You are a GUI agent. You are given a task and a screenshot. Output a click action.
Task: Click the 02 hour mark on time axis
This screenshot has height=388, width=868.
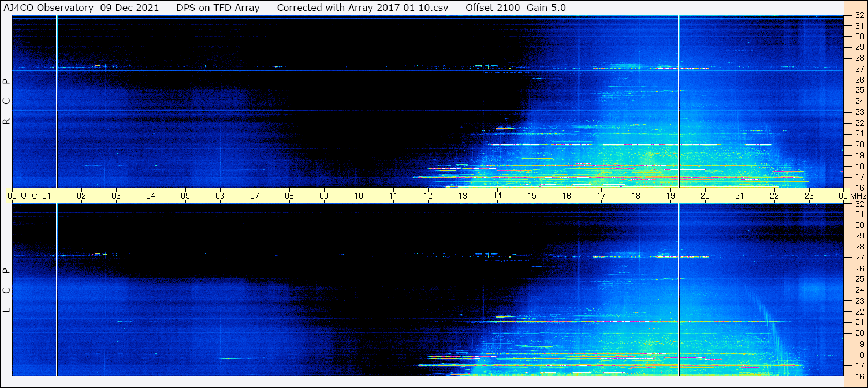pos(81,196)
